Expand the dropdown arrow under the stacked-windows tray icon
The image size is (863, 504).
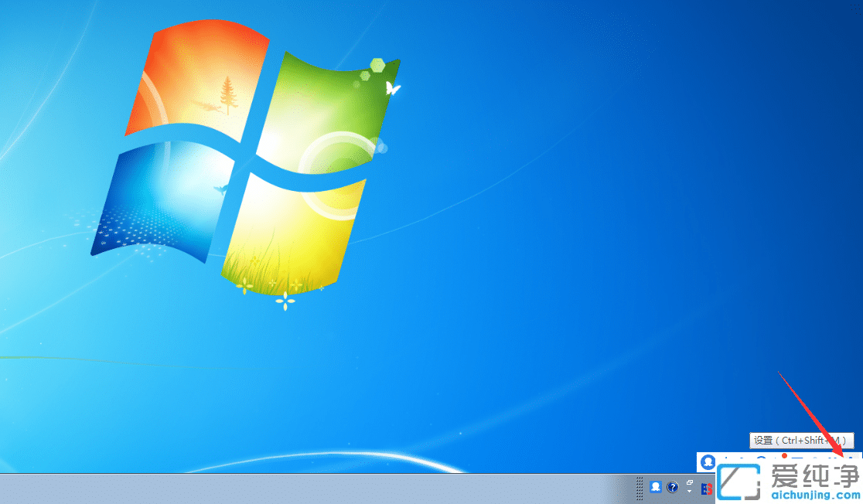coord(687,492)
